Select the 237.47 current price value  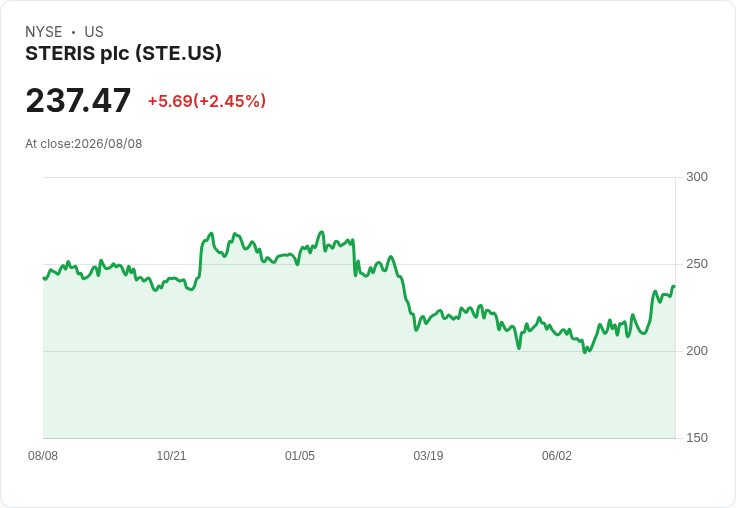pyautogui.click(x=78, y=100)
